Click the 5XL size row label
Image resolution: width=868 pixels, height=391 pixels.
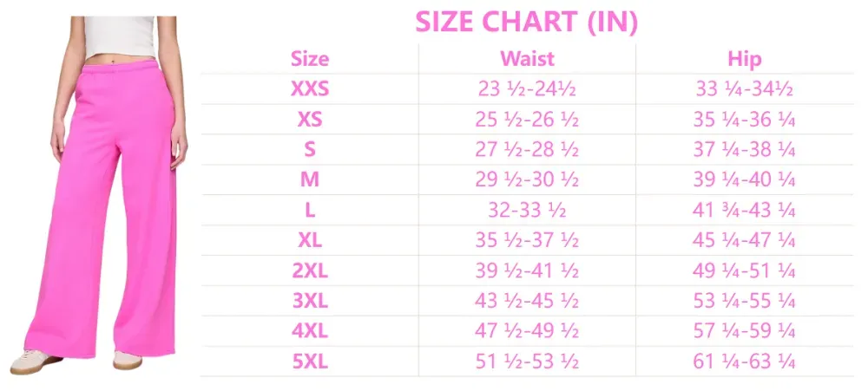tap(310, 362)
